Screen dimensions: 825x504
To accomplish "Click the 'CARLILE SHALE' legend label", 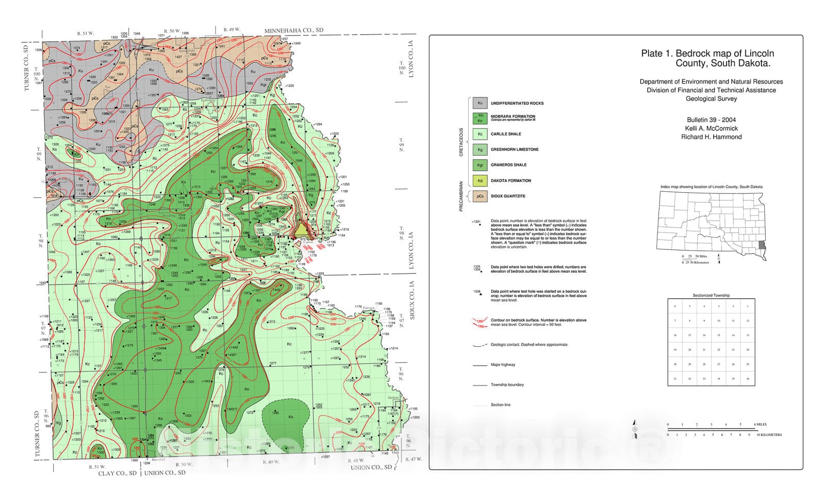I will coord(506,134).
